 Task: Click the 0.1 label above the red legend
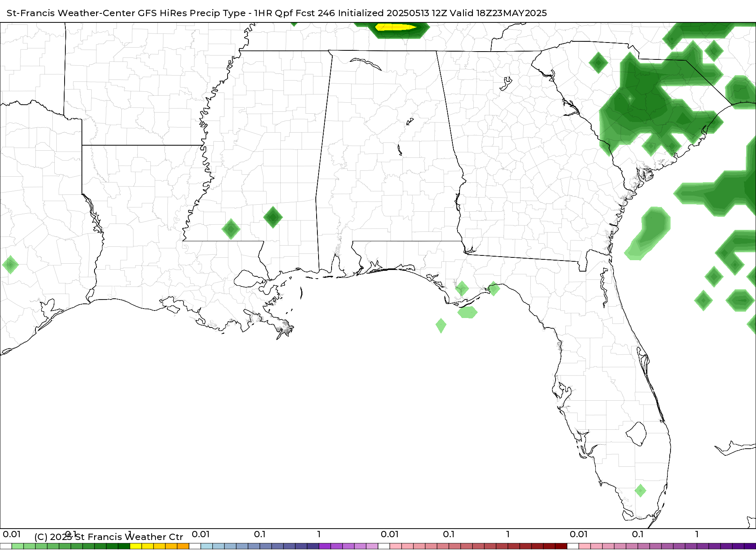448,534
